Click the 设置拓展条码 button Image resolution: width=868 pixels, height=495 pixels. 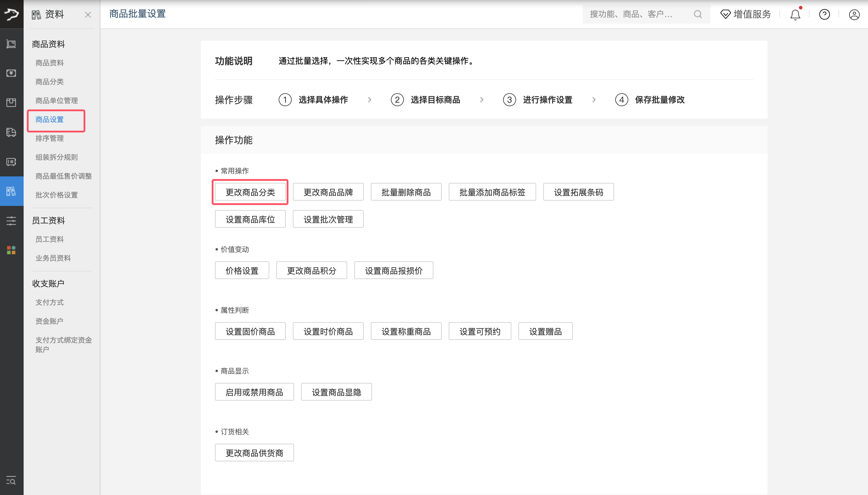578,192
